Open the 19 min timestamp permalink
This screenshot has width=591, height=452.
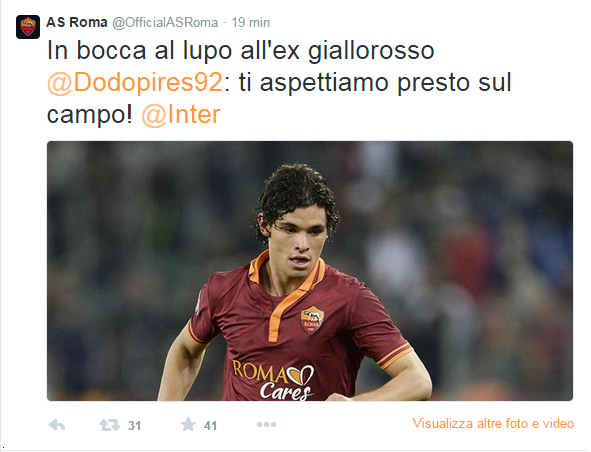pos(251,23)
